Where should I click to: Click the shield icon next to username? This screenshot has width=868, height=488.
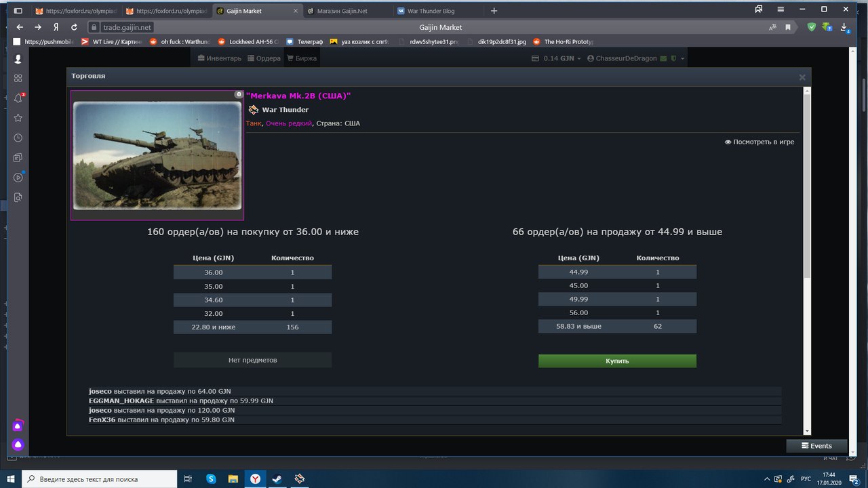673,58
